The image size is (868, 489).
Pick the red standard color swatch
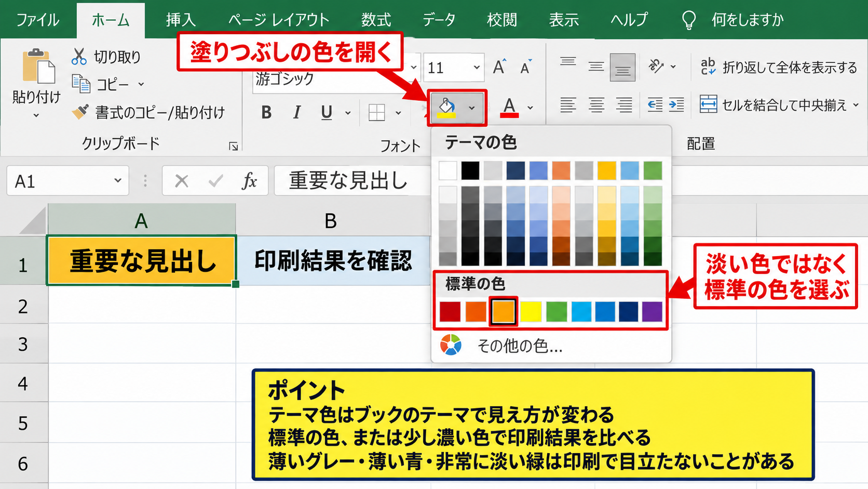pyautogui.click(x=450, y=312)
